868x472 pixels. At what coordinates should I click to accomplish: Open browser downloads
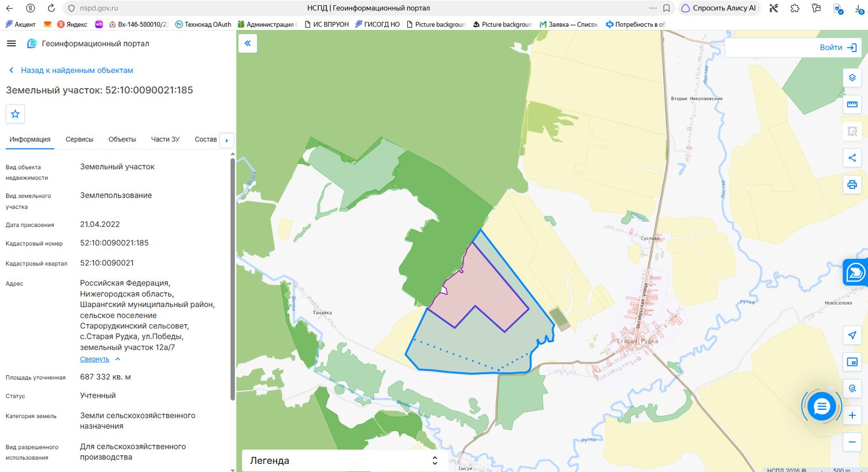(x=859, y=8)
